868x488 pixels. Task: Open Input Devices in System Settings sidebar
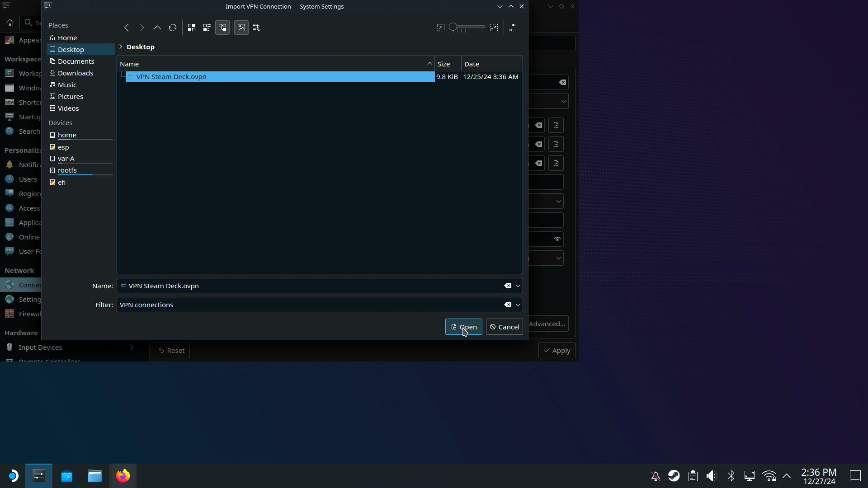tap(70, 347)
